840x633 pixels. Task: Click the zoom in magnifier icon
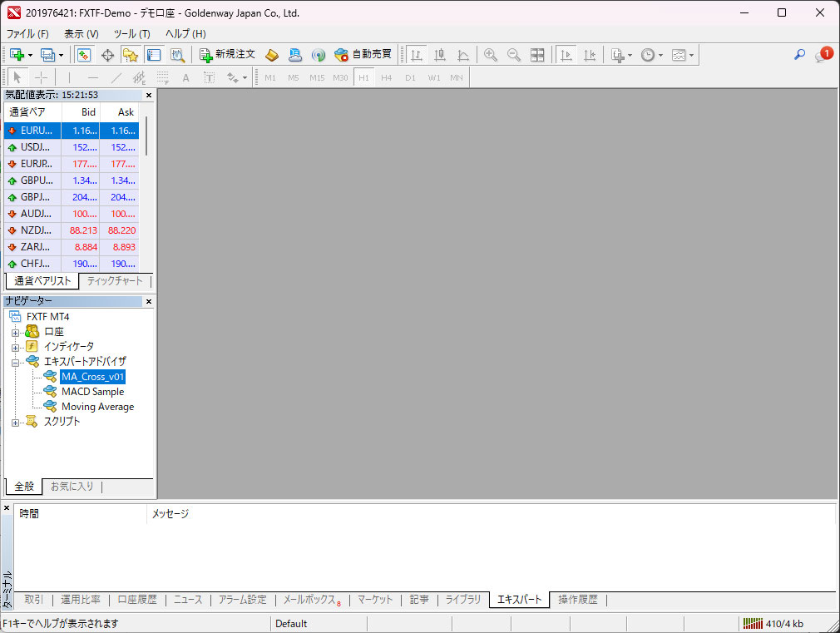click(x=491, y=55)
